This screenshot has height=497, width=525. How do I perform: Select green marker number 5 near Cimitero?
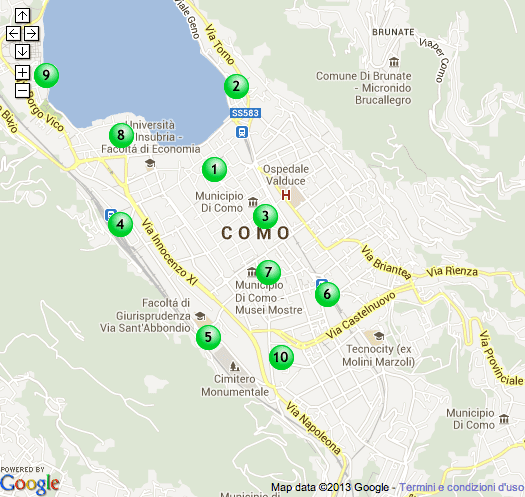tap(208, 337)
